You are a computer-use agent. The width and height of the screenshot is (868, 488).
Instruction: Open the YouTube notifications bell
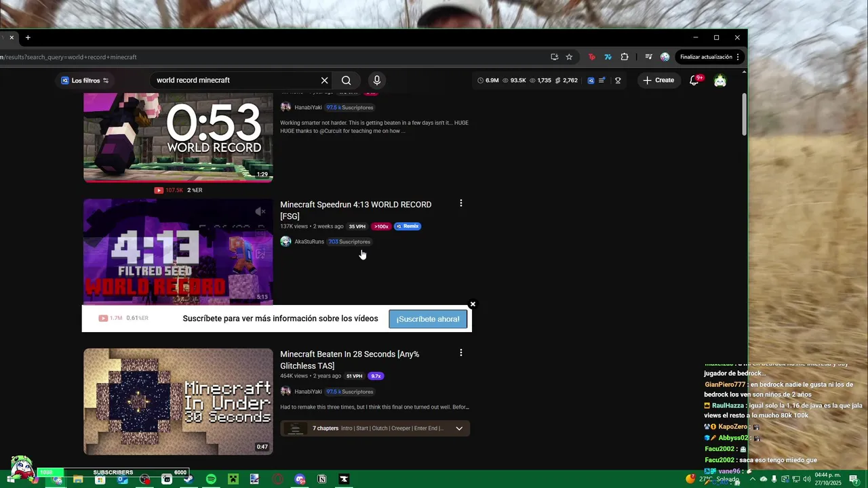click(x=694, y=80)
